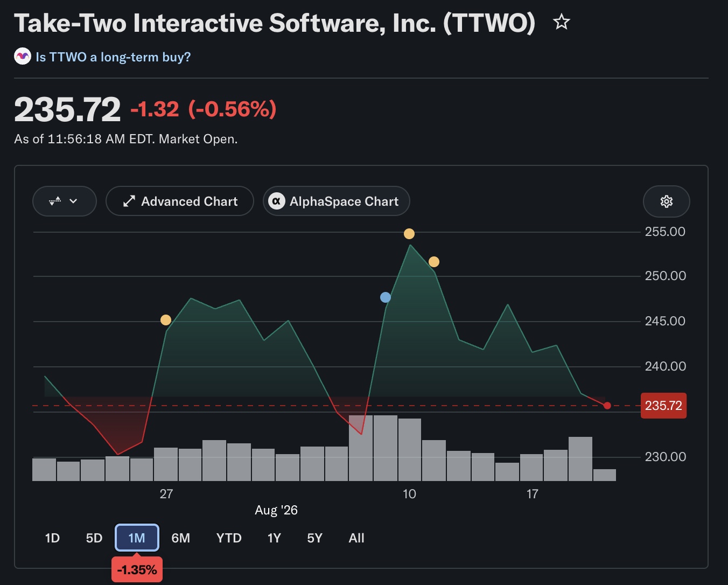728x585 pixels.
Task: Click the Take-Two Interactive Software title
Action: tap(275, 23)
